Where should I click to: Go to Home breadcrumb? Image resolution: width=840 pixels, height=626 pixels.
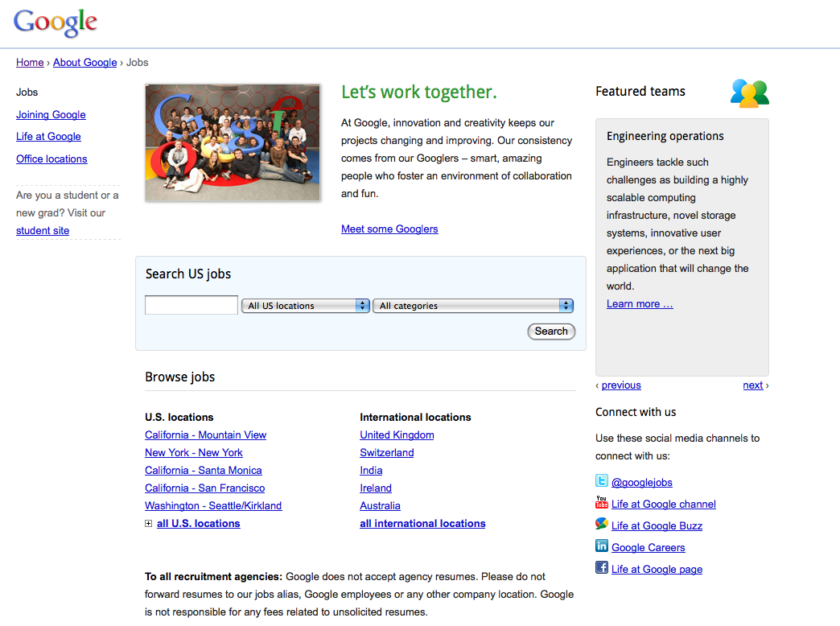point(30,63)
